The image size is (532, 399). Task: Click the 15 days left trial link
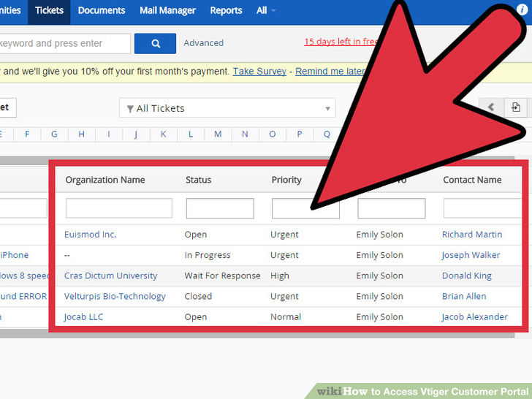click(341, 42)
